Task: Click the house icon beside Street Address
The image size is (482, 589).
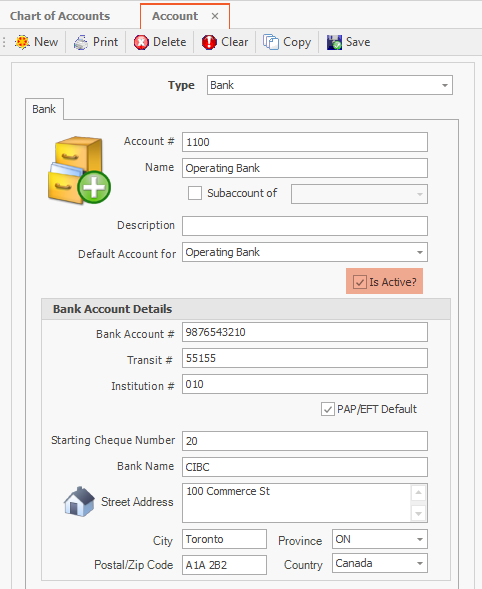Action: point(79,501)
